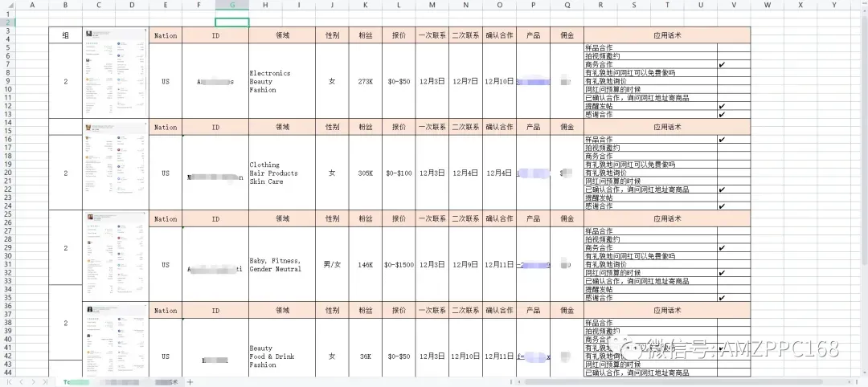Select the "Baby, Fitness, Gender Neutral" cell

[282, 265]
